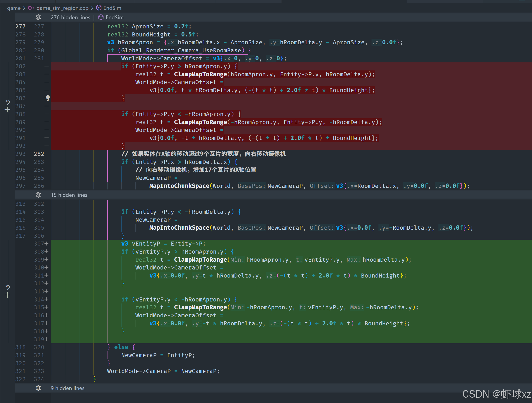Open the game folder breadcrumb
The width and height of the screenshot is (532, 403).
(x=14, y=8)
